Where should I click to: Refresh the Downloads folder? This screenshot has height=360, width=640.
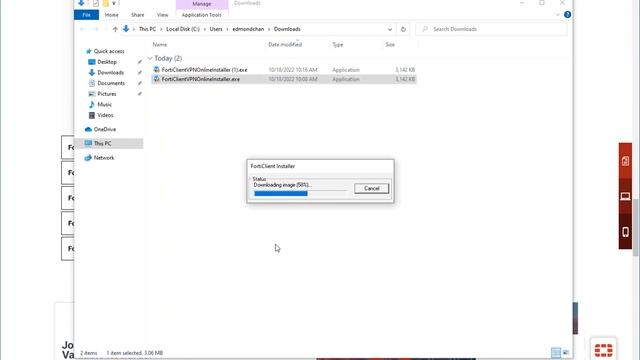tap(403, 29)
